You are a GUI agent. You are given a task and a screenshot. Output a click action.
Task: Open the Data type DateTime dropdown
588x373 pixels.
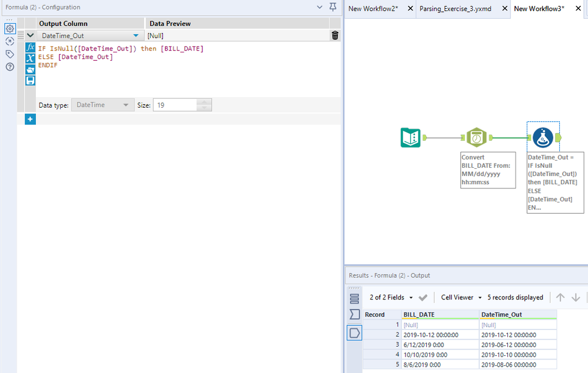[103, 105]
